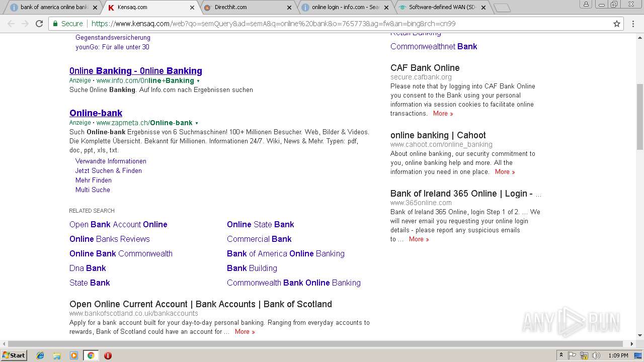Bookmark this page with the star icon
644x362 pixels.
coord(617,24)
